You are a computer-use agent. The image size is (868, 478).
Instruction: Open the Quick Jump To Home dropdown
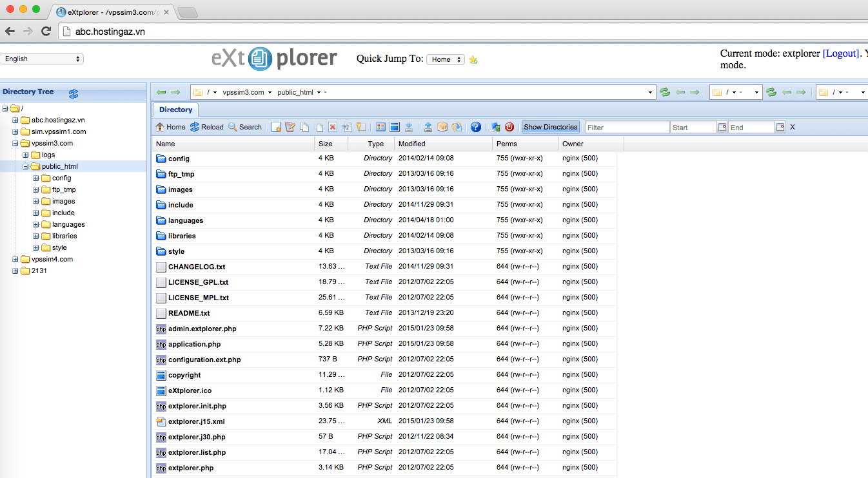pos(446,59)
